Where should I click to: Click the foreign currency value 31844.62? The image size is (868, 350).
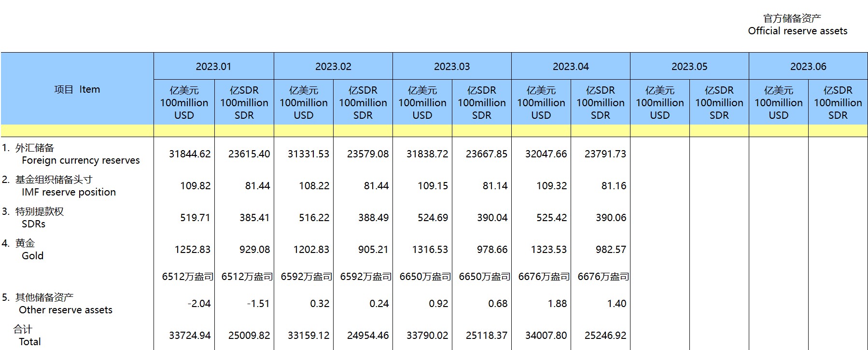[x=190, y=154]
